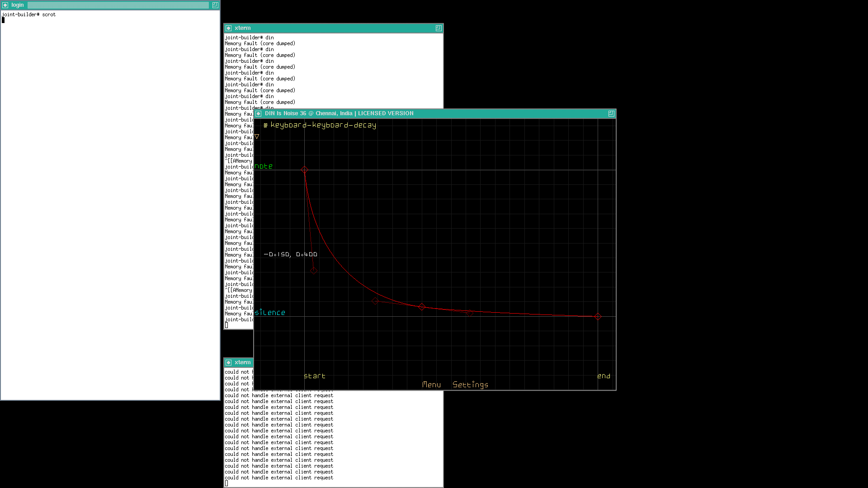Click the DIN Is Noise title bar text

pos(339,113)
